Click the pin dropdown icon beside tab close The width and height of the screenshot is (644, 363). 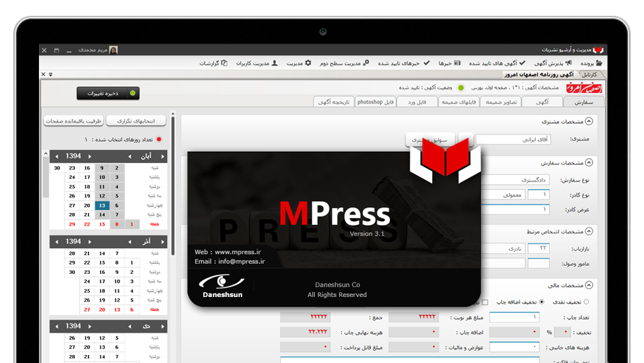pyautogui.click(x=51, y=75)
